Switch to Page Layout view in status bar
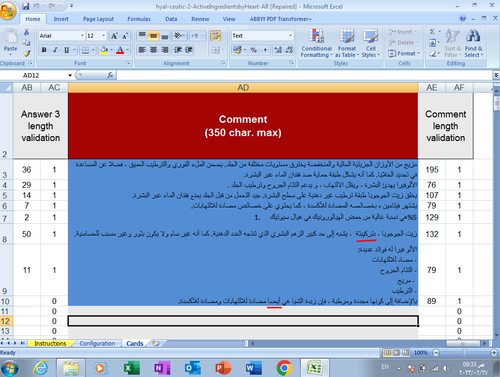The image size is (500, 377). click(397, 352)
